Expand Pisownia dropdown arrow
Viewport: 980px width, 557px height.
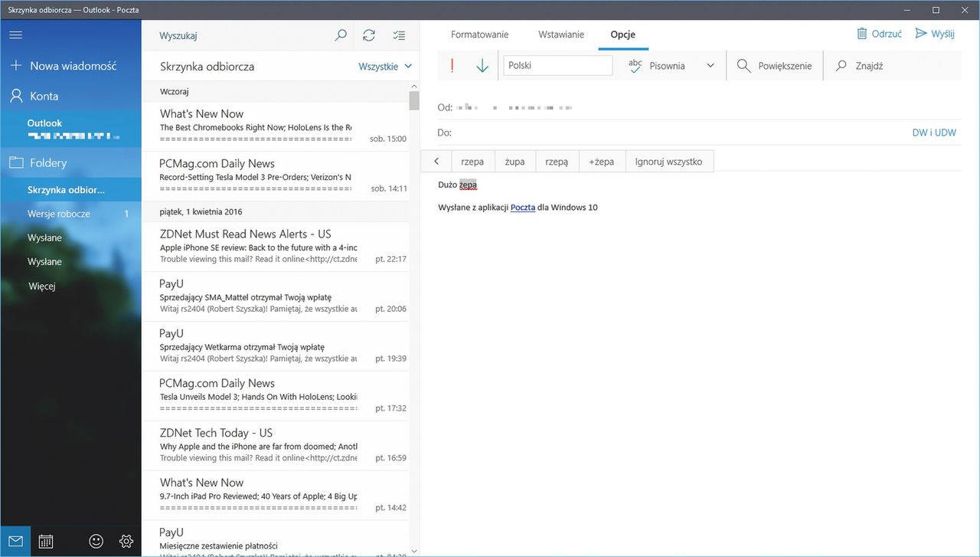pos(710,66)
